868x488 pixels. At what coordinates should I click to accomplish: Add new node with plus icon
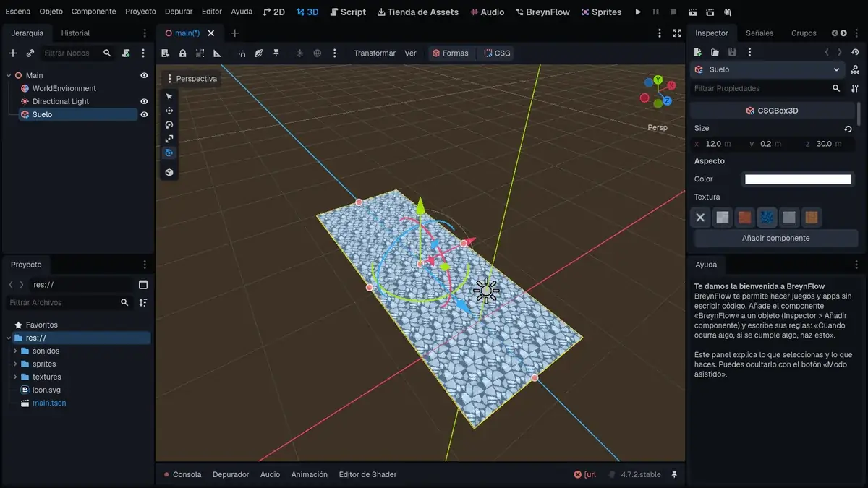point(12,53)
